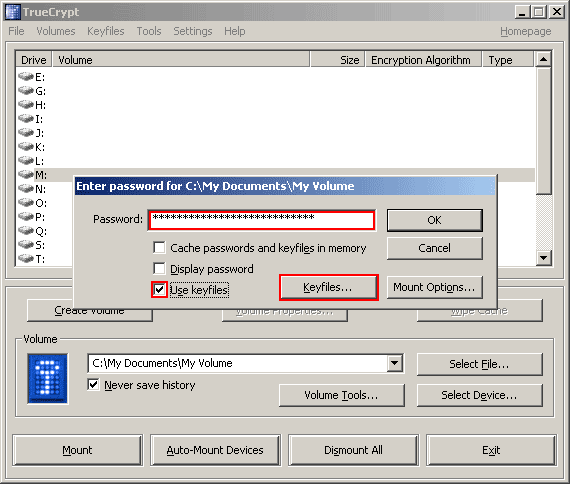Sort by the Type column header

click(x=508, y=60)
